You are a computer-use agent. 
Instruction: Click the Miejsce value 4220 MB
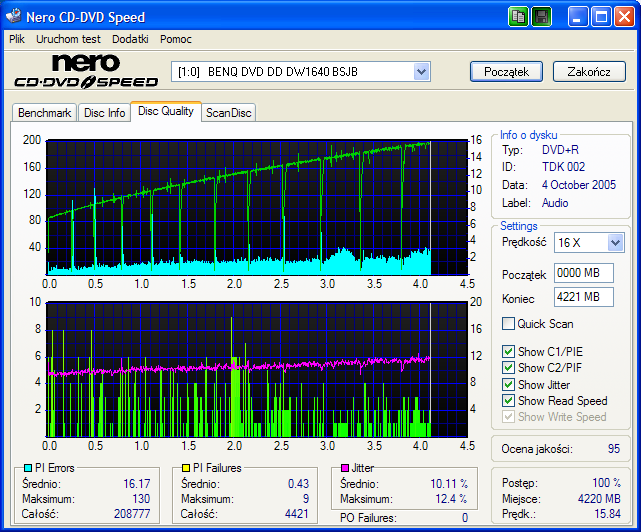click(599, 498)
